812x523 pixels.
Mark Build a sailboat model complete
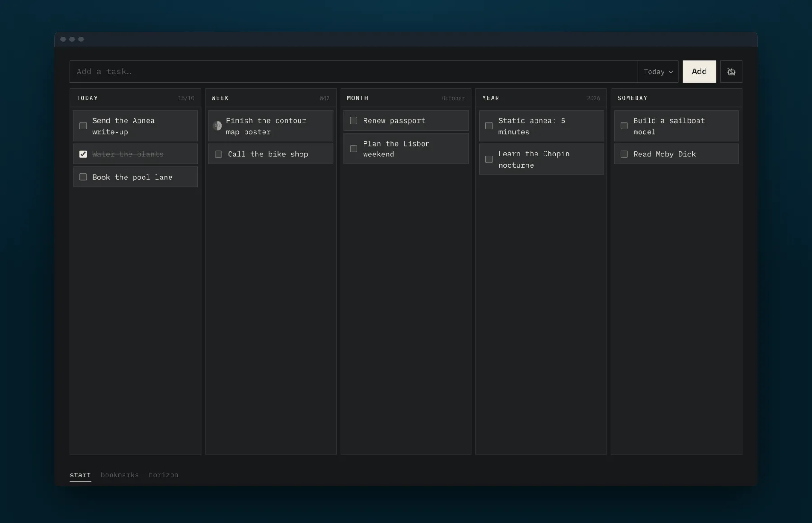click(624, 126)
